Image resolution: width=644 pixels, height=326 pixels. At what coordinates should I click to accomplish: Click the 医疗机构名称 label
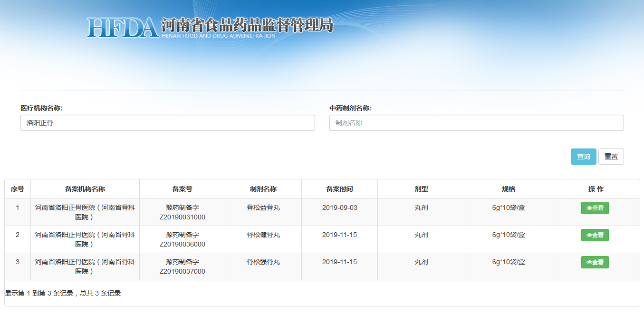(x=41, y=108)
